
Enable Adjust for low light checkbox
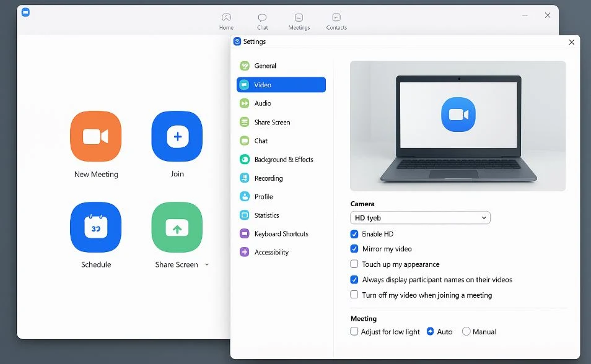[354, 331]
